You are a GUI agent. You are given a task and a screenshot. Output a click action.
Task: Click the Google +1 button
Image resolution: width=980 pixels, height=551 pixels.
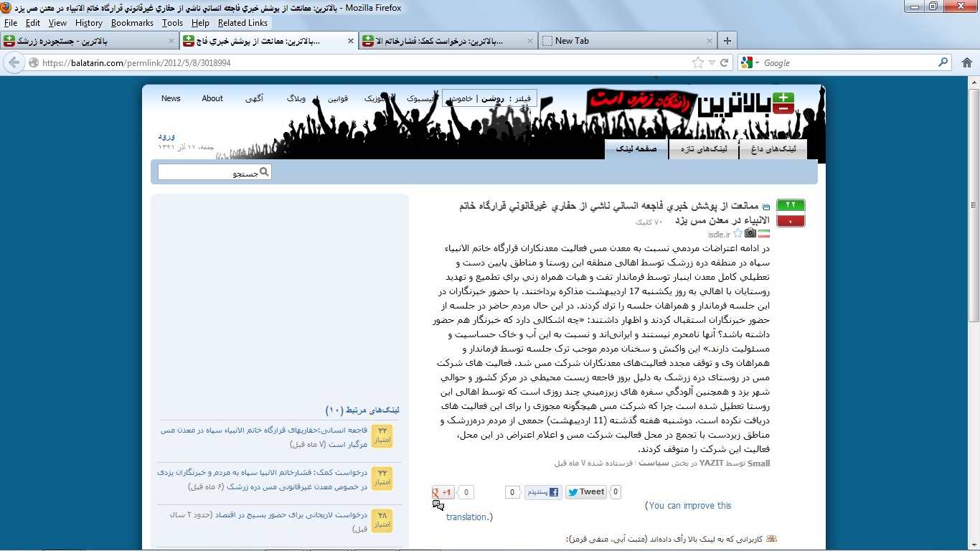443,491
